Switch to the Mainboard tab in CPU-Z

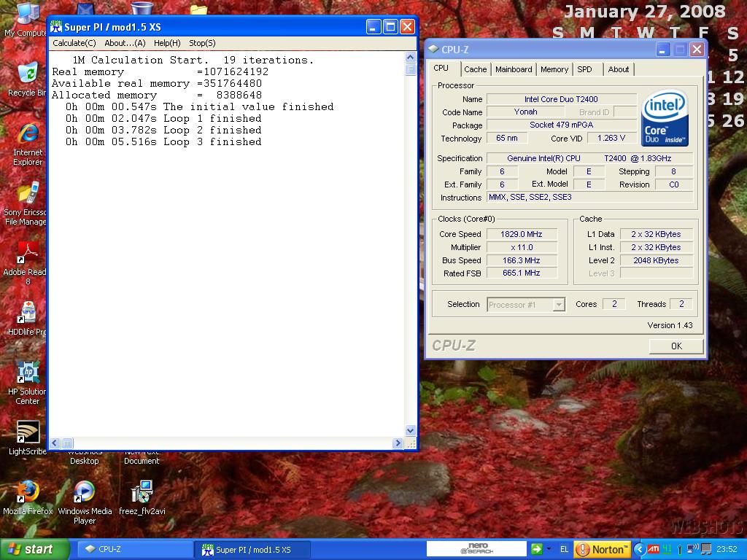514,69
